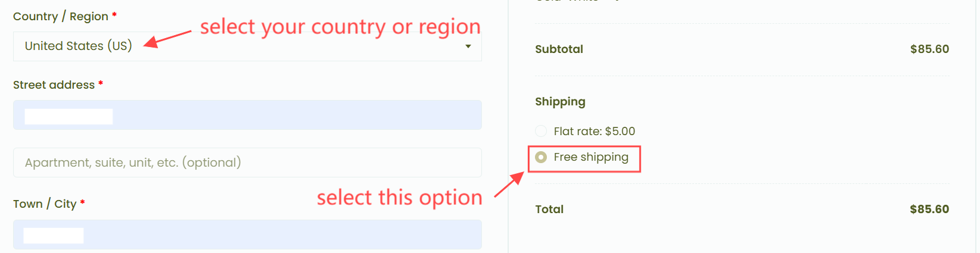The height and width of the screenshot is (253, 980).
Task: Select the Flat rate $5.00 radio button
Action: [541, 131]
